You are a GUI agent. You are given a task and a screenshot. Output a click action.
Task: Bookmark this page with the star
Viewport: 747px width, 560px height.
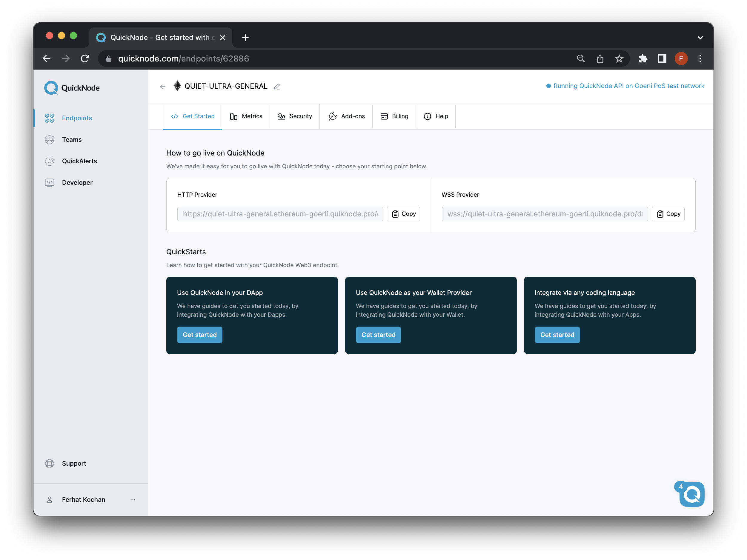[x=619, y=59]
